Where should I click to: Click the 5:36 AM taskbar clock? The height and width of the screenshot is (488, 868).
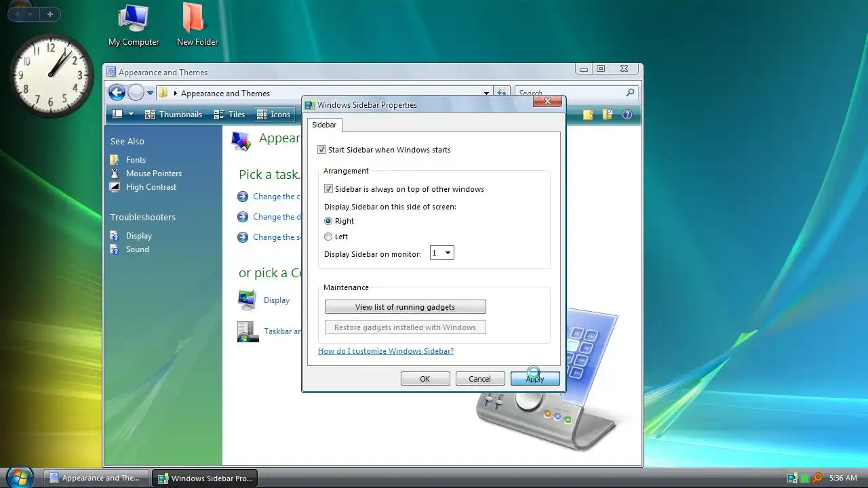point(843,478)
